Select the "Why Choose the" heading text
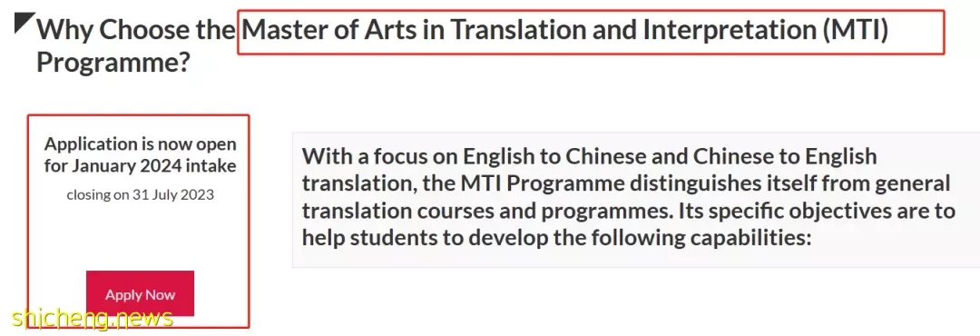This screenshot has width=980, height=336. (135, 30)
